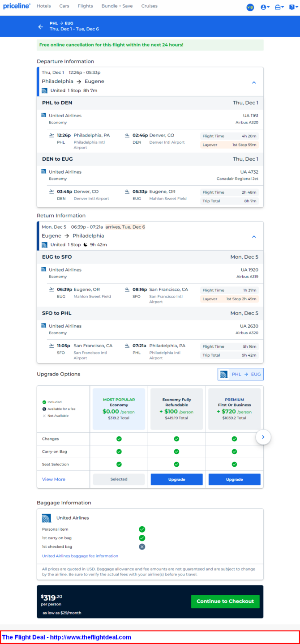Open the Cruises tab

[x=149, y=6]
